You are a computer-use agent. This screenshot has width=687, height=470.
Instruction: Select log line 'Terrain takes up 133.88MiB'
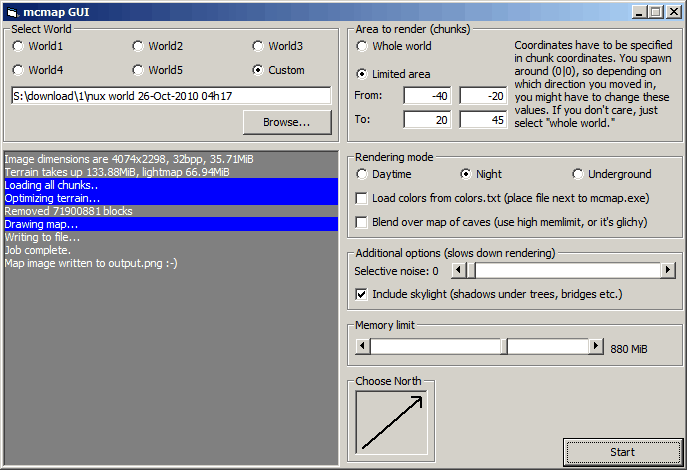[171, 172]
